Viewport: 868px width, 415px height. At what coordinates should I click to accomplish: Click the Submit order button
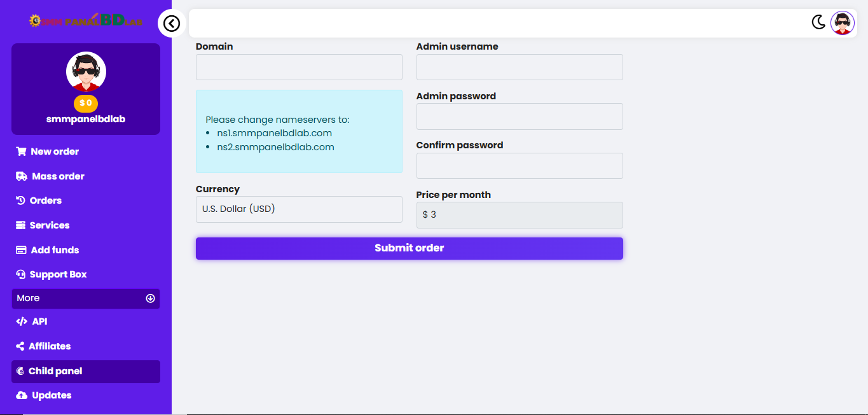[x=409, y=248]
